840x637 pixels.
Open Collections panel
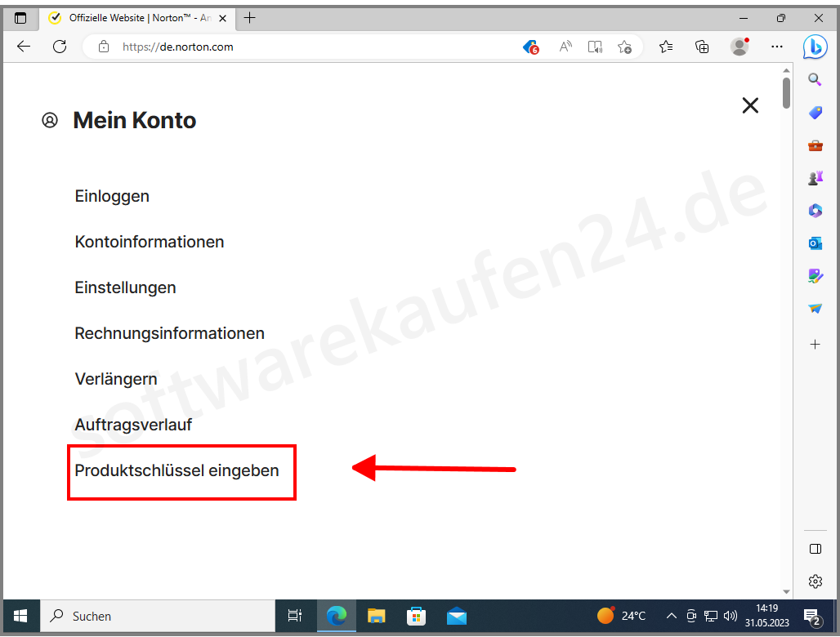coord(702,47)
